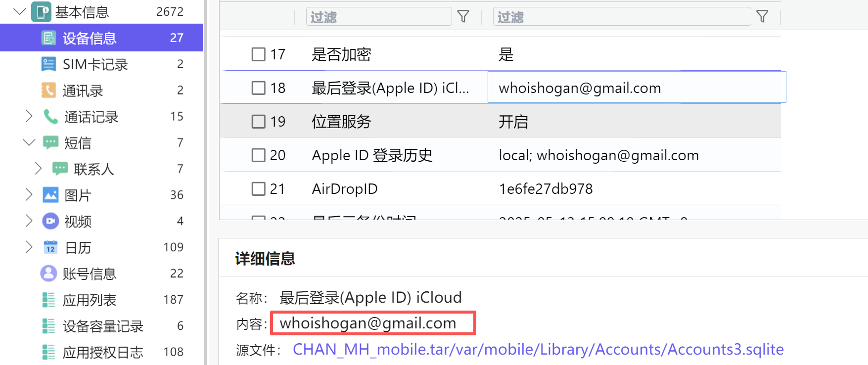Collapse the 短信 tree node
868x365 pixels.
click(x=29, y=143)
